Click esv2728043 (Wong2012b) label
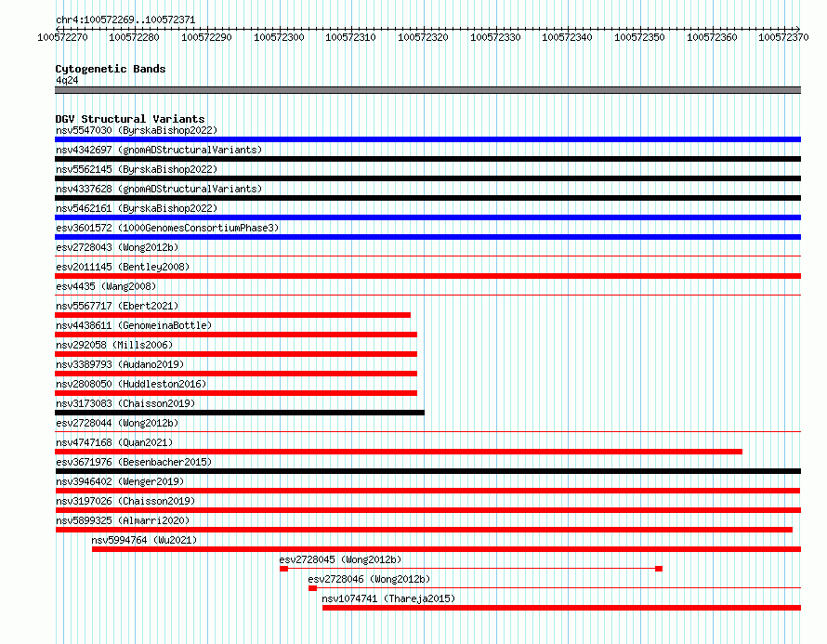This screenshot has height=644, width=827. [117, 247]
